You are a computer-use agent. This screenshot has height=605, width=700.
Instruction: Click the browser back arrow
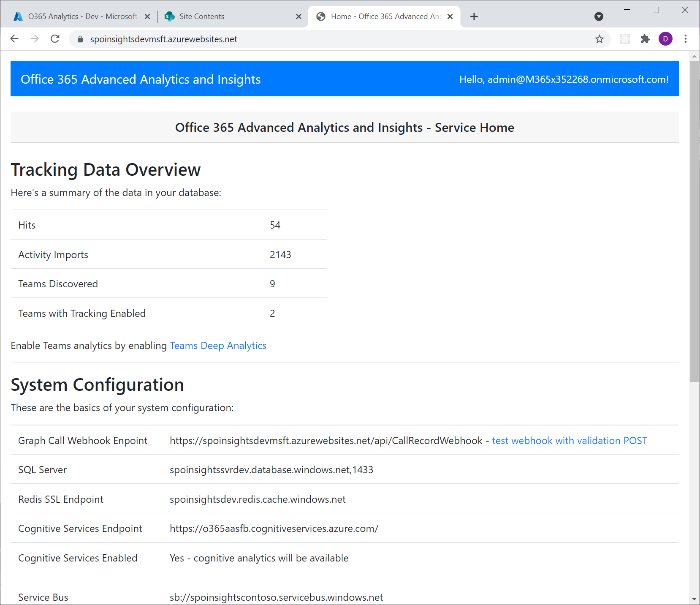[14, 39]
